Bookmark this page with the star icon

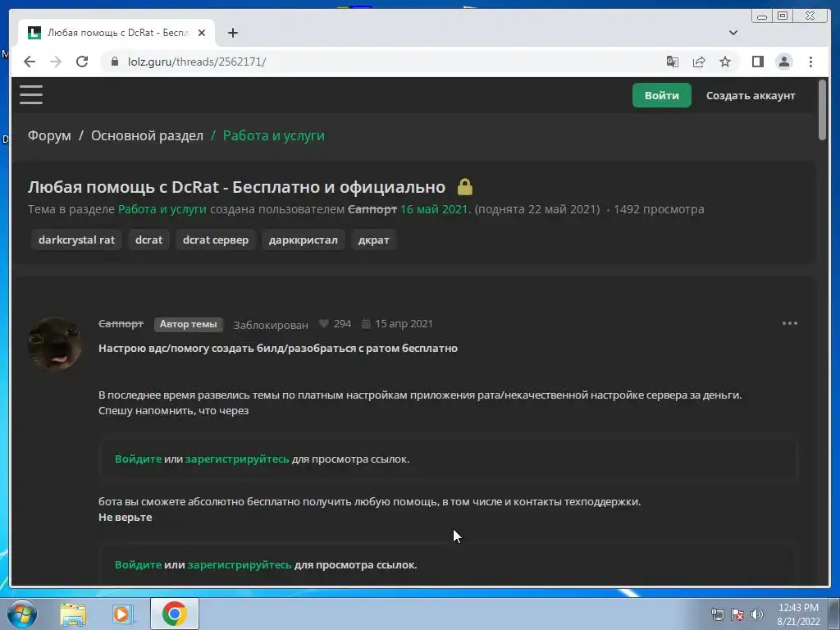point(725,62)
